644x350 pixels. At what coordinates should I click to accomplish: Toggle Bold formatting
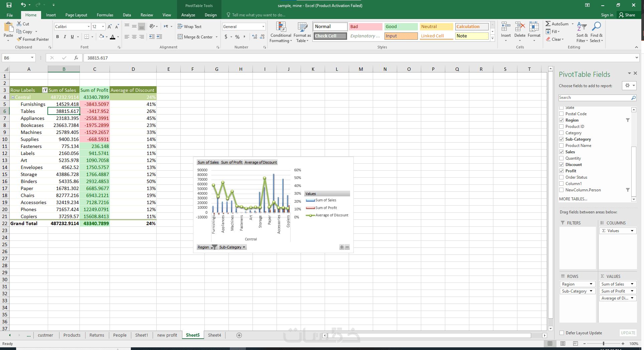(57, 37)
